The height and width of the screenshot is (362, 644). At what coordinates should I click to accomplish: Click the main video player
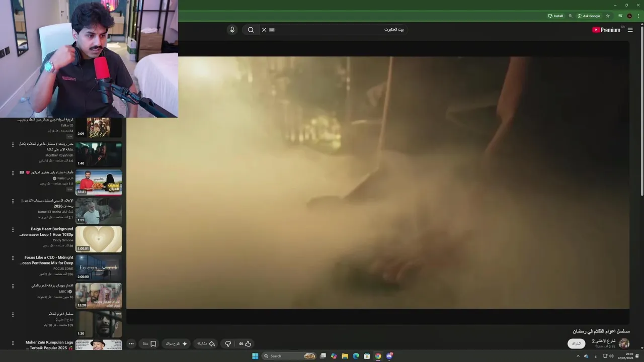point(378,183)
